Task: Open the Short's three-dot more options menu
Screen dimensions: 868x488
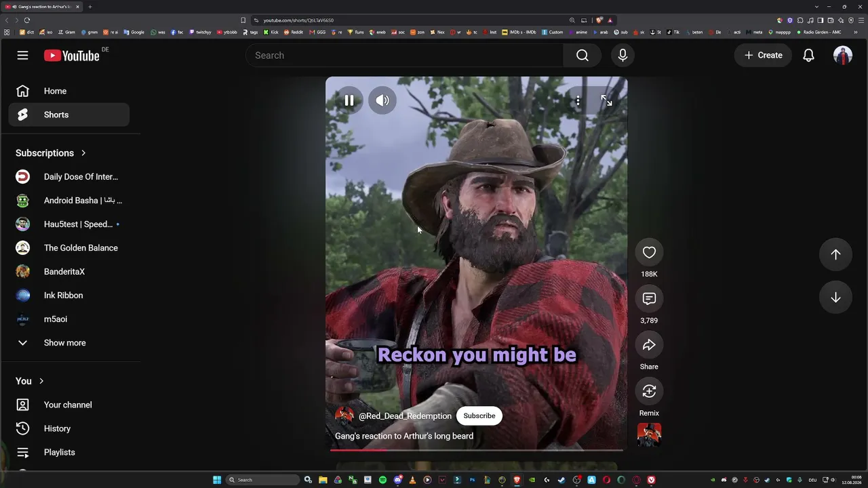Action: tap(578, 101)
